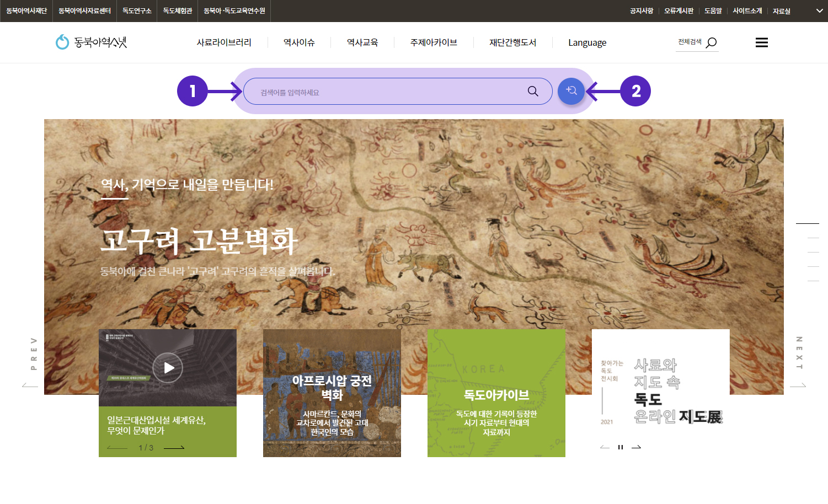Open 역사이슈 menu
This screenshot has width=828, height=504.
tap(299, 42)
